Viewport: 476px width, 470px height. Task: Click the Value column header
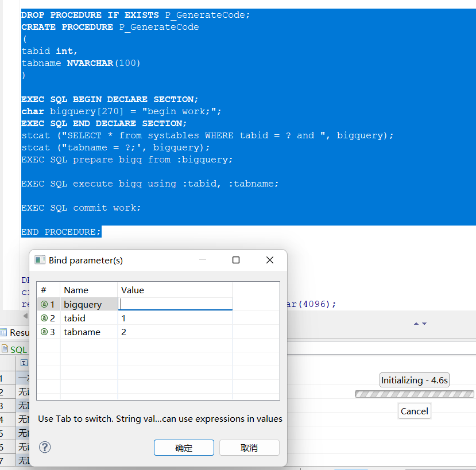(x=175, y=290)
